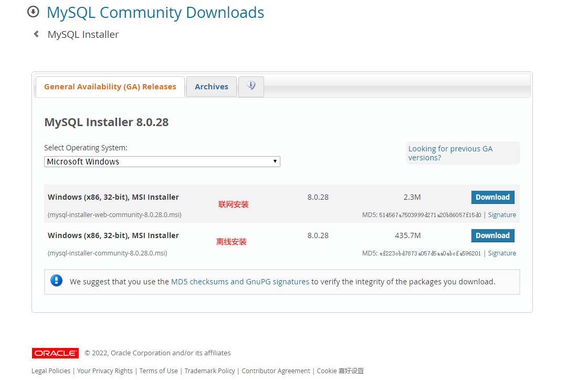
Task: Open Trademark Policy footer link
Action: pyautogui.click(x=209, y=371)
